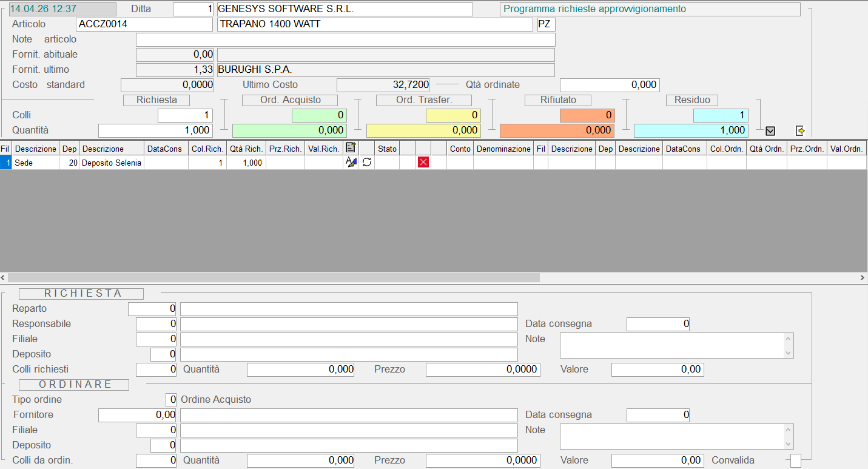This screenshot has height=469, width=868.
Task: Expand the dropdown arrow beside Residuo quantity
Action: pyautogui.click(x=770, y=130)
